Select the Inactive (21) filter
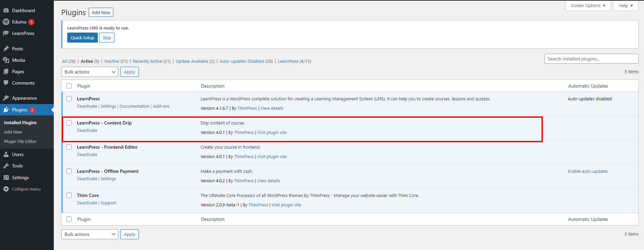This screenshot has height=250, width=644. pos(116,61)
